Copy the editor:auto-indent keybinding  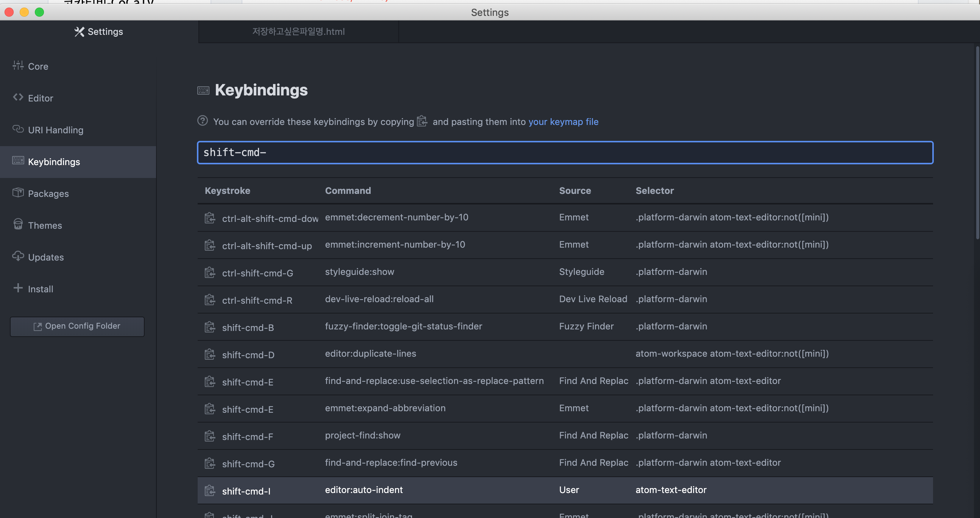210,491
